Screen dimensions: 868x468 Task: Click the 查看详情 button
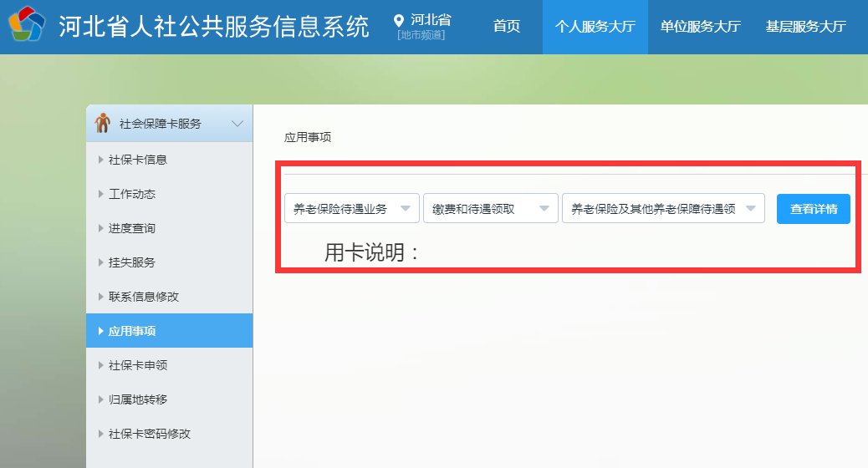pyautogui.click(x=813, y=209)
